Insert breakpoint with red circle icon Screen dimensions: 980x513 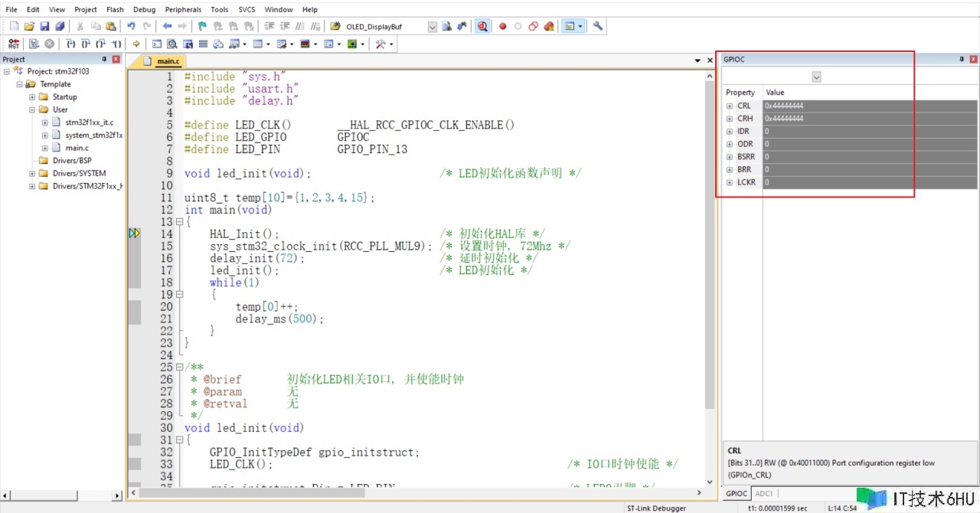(x=503, y=27)
